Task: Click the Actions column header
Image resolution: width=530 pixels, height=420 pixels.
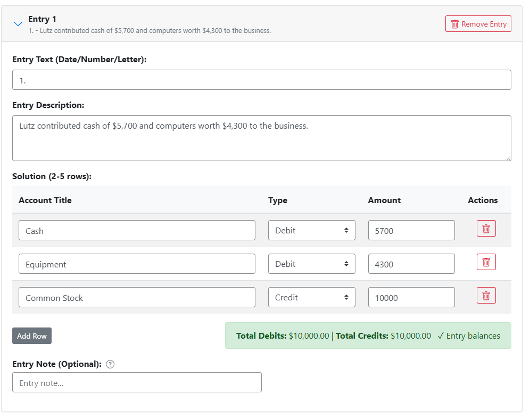Action: 483,200
